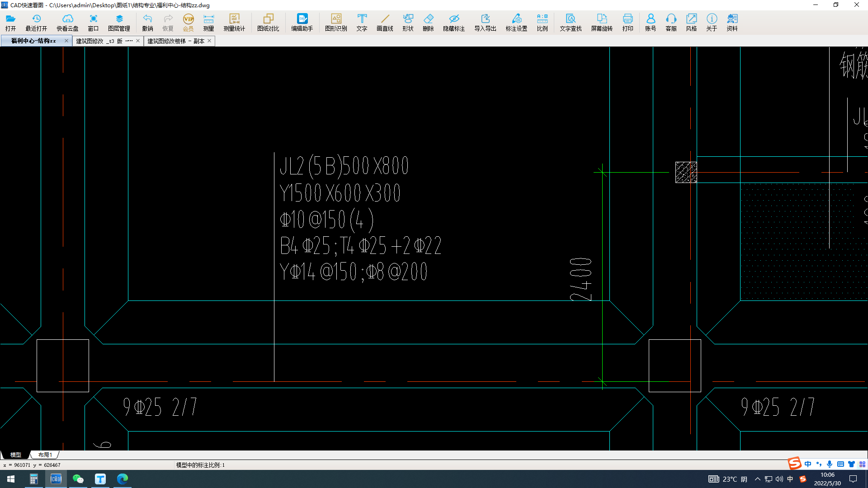
Task: Click the 窗口 window icon
Action: (93, 23)
